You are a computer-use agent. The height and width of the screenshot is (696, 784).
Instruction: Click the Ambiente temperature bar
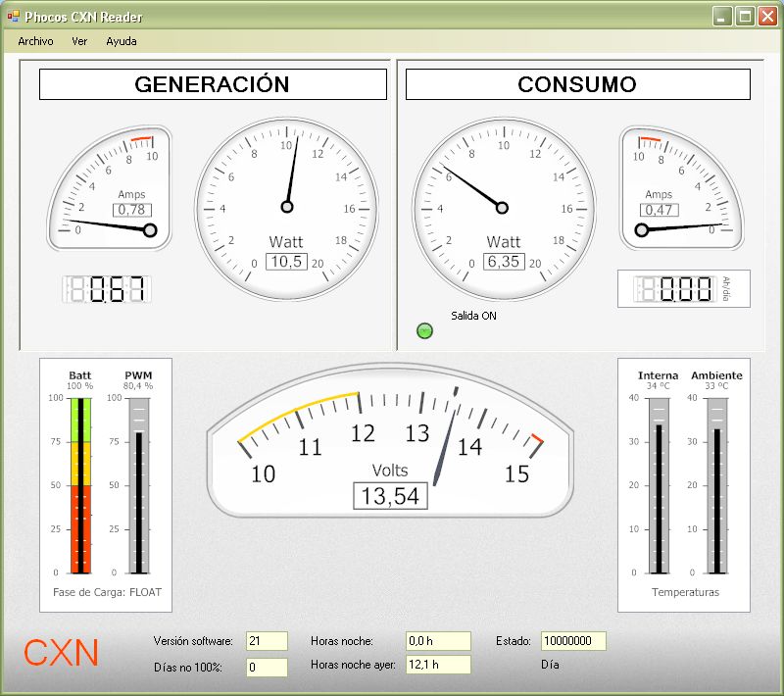click(x=717, y=485)
